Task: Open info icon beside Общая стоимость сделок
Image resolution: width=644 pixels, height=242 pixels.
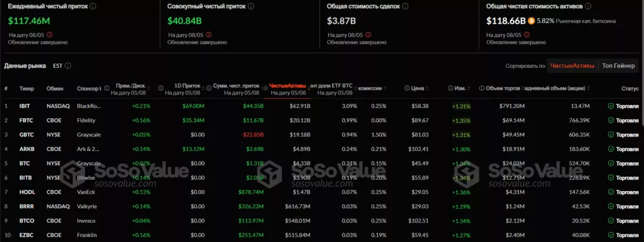Action: click(406, 6)
